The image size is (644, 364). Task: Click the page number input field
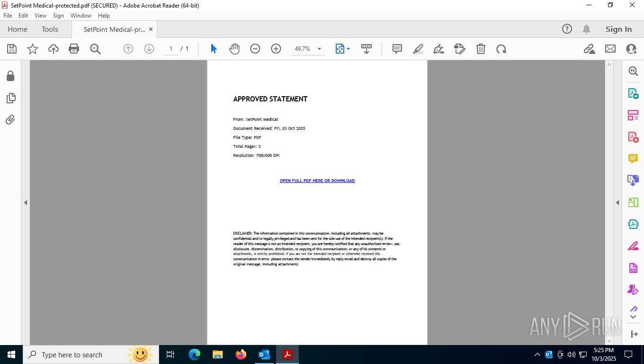[171, 49]
